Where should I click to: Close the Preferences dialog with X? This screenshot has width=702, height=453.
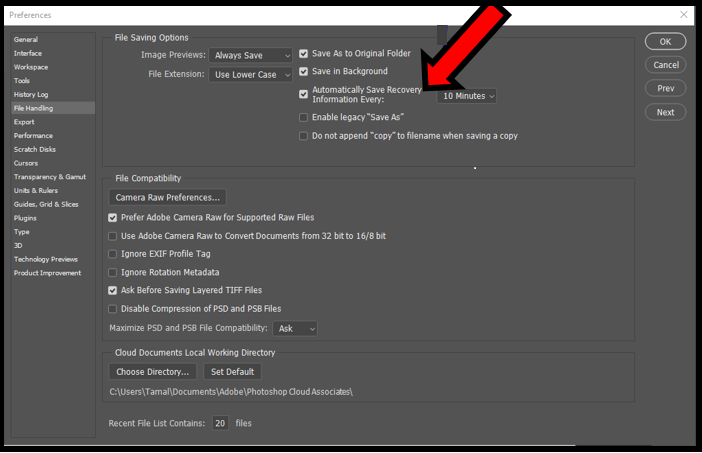pyautogui.click(x=684, y=15)
